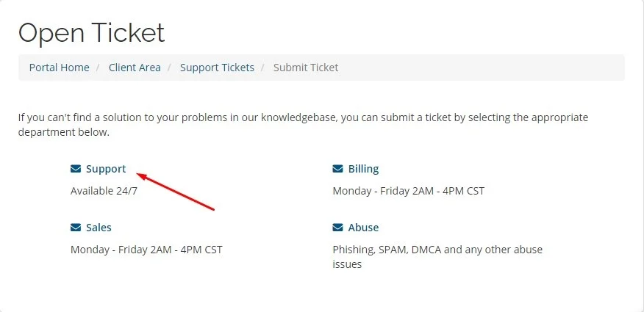Open the Support department ticket link

(x=106, y=169)
